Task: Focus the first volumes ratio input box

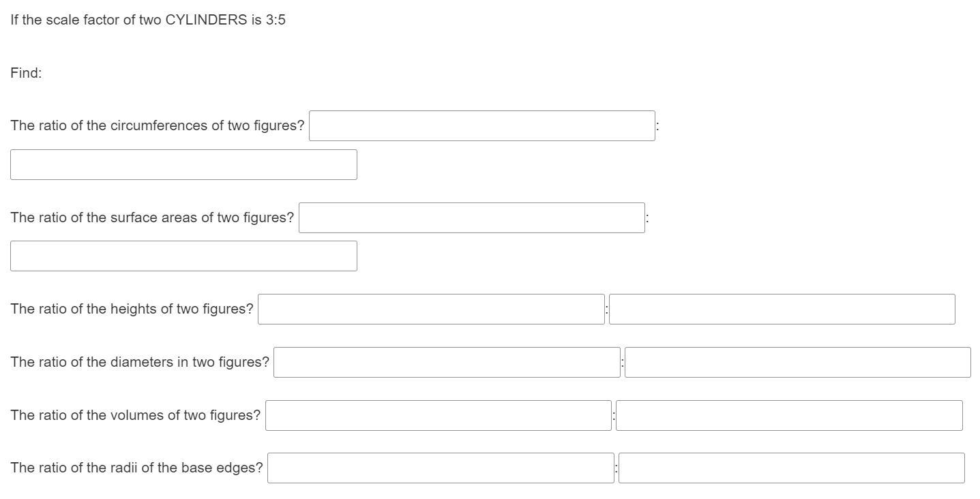Action: [x=438, y=416]
